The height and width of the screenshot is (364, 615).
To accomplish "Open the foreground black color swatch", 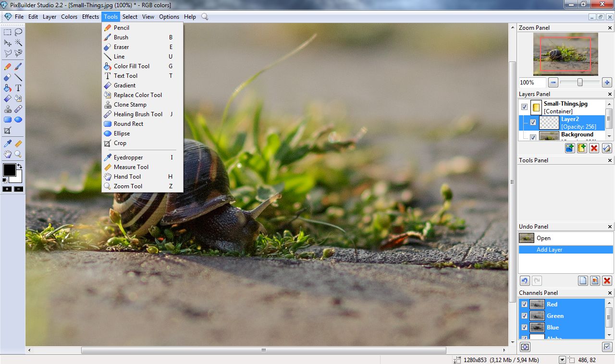I will (9, 170).
